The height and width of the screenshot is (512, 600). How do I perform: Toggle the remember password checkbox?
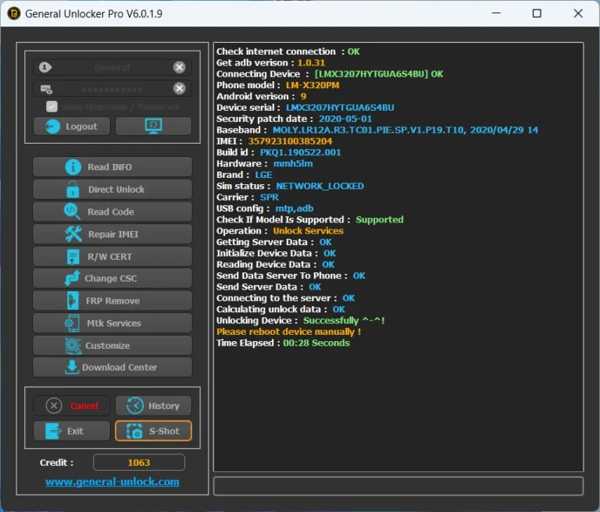[52, 106]
